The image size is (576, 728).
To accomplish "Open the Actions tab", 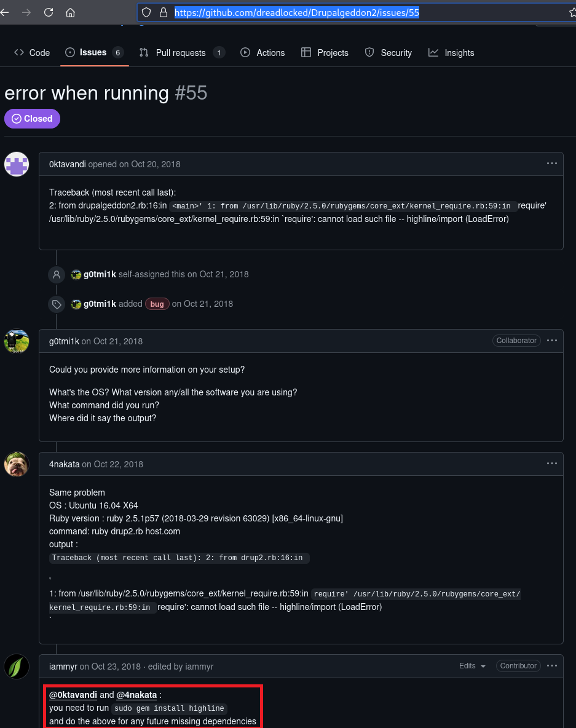I will click(262, 53).
